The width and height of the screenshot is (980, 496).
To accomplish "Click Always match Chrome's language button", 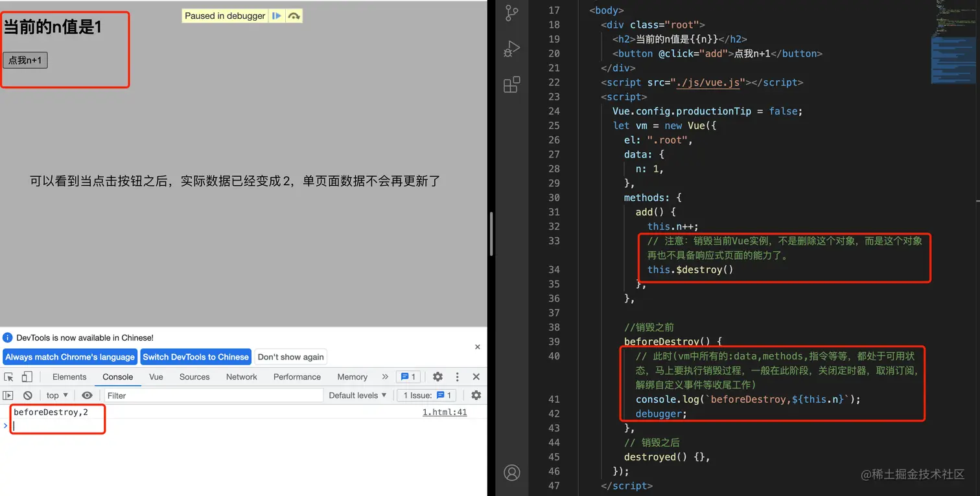I will pos(70,357).
